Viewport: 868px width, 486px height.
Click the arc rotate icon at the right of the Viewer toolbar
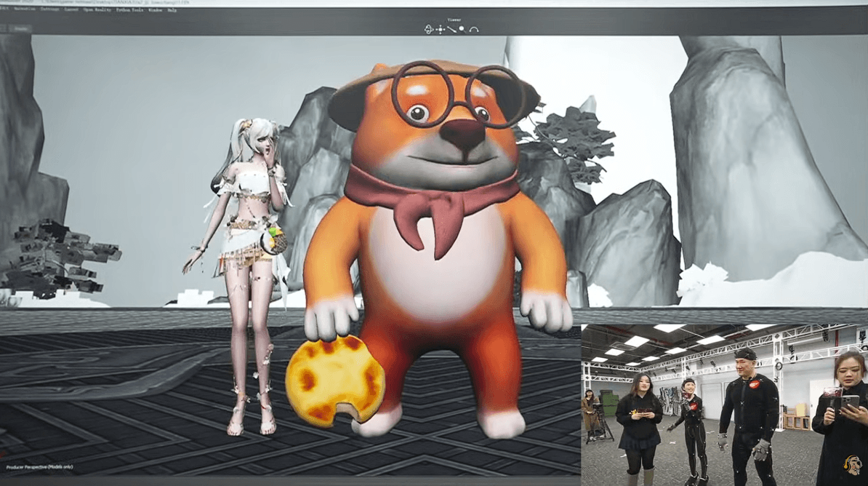coord(473,29)
